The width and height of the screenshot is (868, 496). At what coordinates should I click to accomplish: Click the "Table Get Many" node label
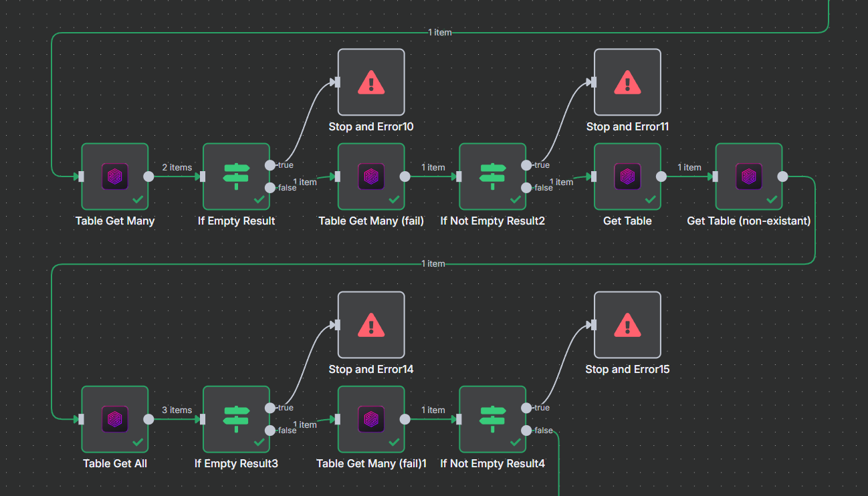point(115,221)
